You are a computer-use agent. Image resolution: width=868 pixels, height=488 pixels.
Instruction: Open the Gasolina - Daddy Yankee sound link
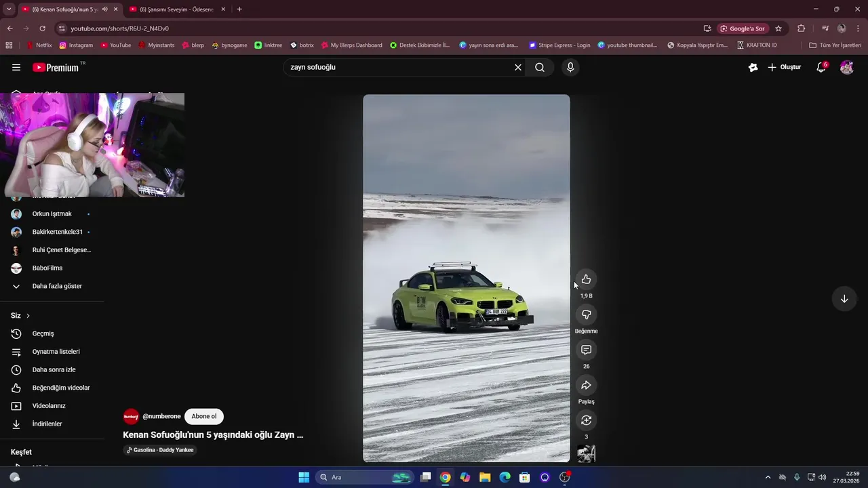[x=160, y=450]
